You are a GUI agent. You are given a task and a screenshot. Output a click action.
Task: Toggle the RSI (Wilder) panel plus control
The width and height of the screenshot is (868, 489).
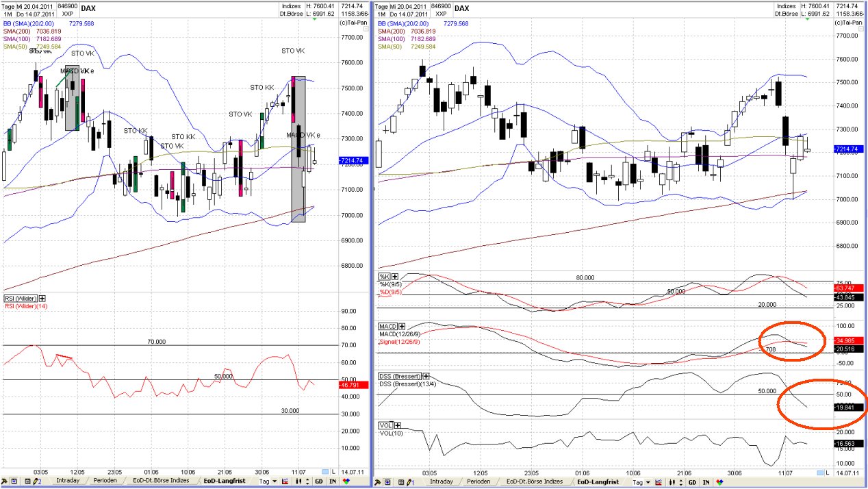pos(42,298)
